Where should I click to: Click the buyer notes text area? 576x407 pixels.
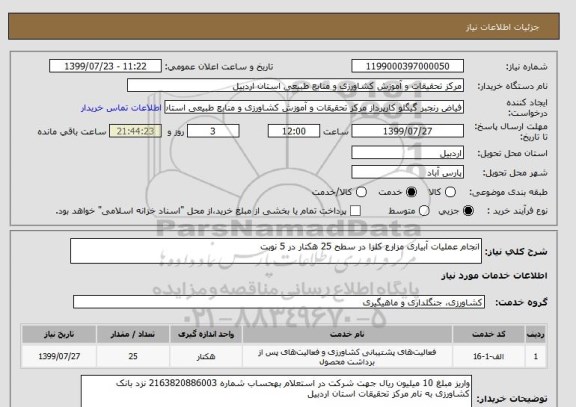pyautogui.click(x=276, y=391)
